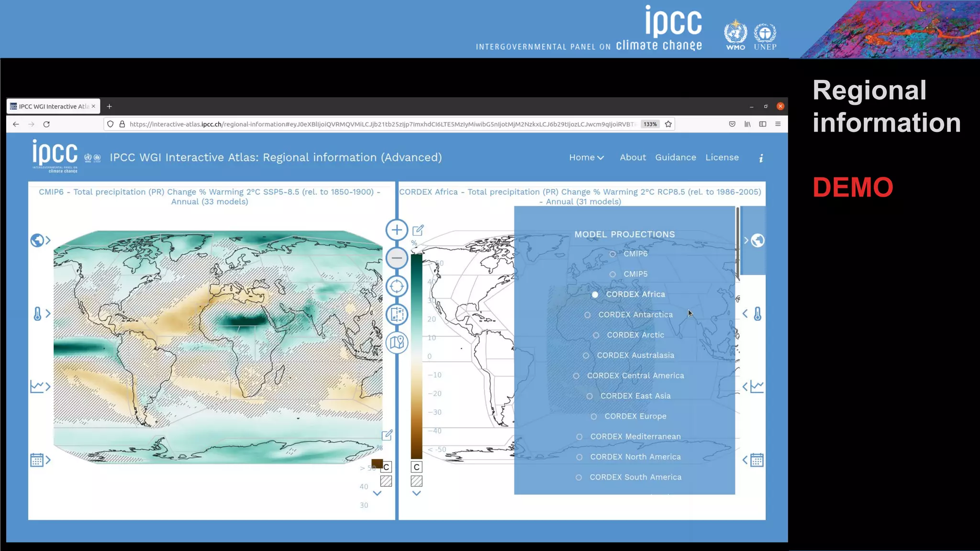
Task: Click the 133% zoom level indicator
Action: [650, 124]
